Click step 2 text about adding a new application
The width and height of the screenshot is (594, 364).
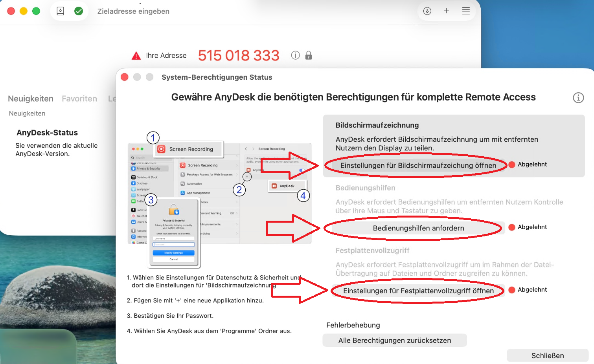coord(195,300)
